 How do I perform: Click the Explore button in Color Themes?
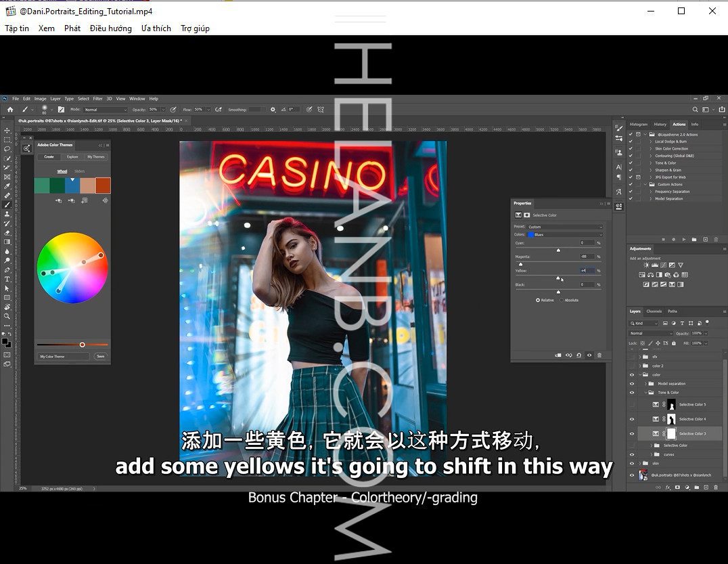(x=72, y=156)
